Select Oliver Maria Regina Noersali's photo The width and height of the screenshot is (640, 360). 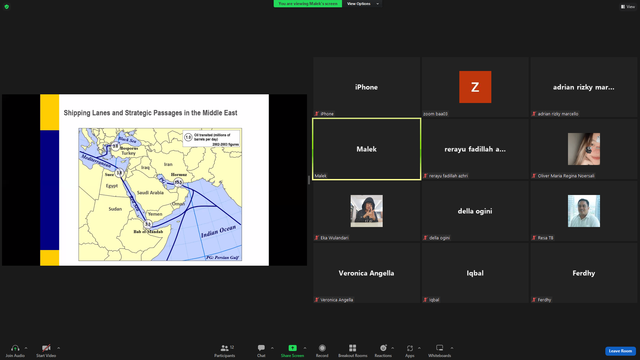coord(584,149)
